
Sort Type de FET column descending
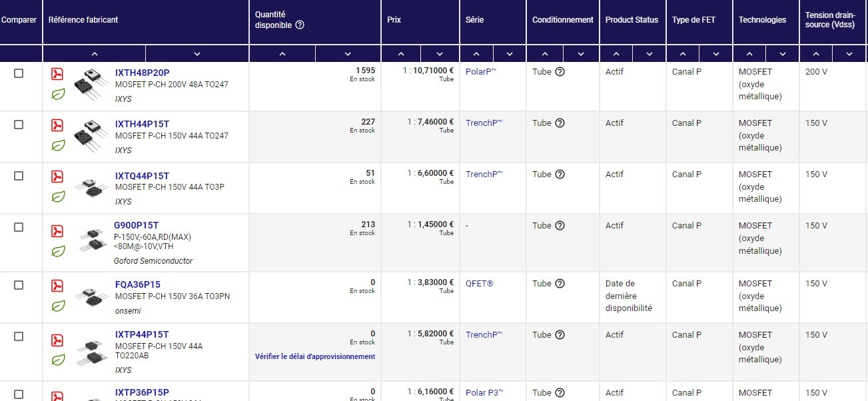[x=716, y=54]
